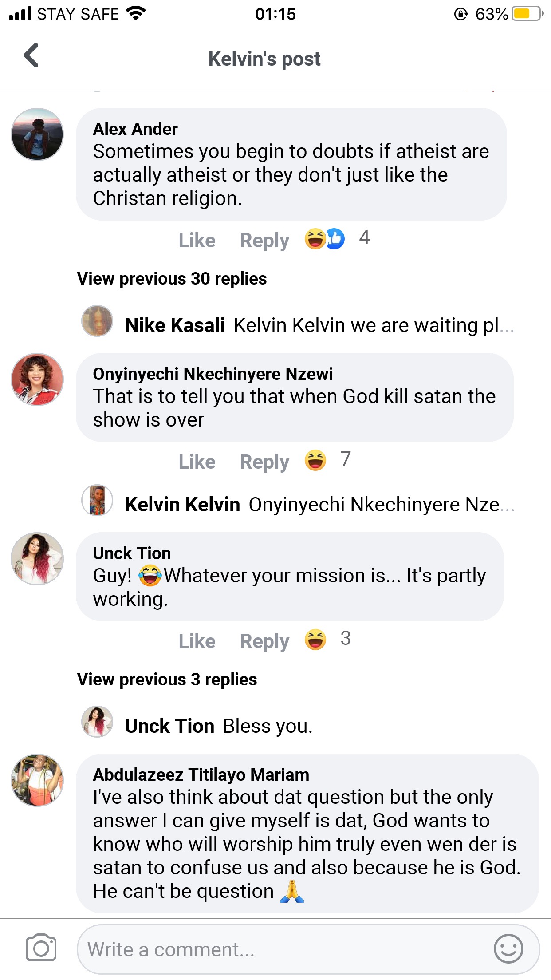Open Nike Kasali's truncated reply

pyautogui.click(x=319, y=325)
